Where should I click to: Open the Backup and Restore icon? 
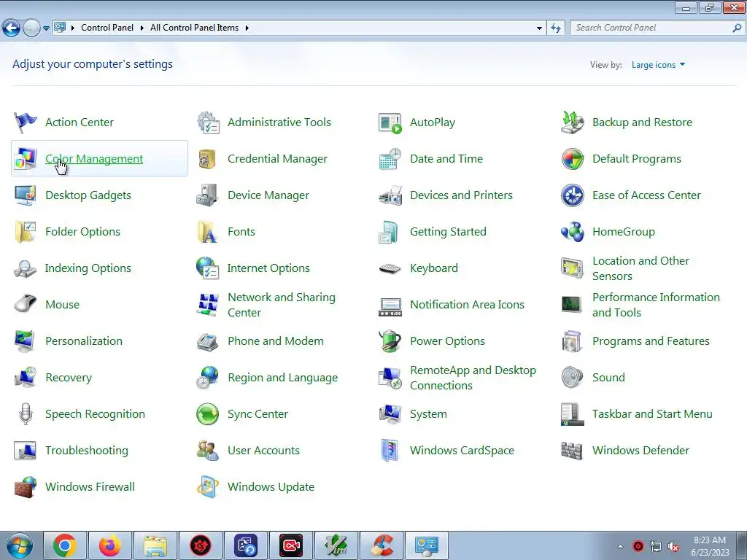[x=572, y=122]
